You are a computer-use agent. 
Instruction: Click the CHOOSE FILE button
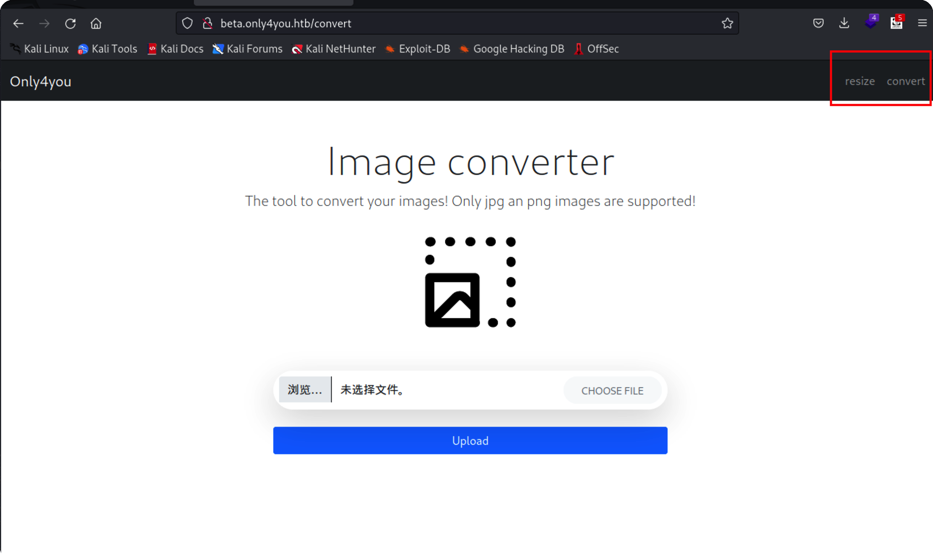tap(612, 390)
